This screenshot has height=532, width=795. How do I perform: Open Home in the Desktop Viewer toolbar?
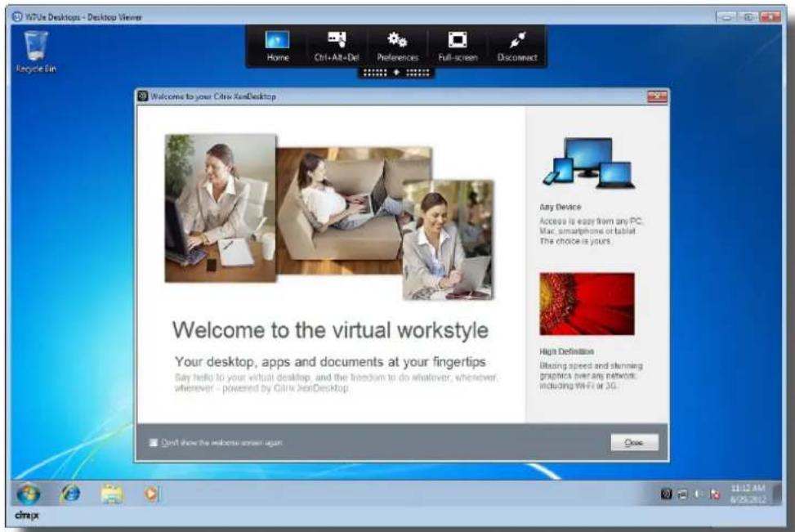[277, 46]
